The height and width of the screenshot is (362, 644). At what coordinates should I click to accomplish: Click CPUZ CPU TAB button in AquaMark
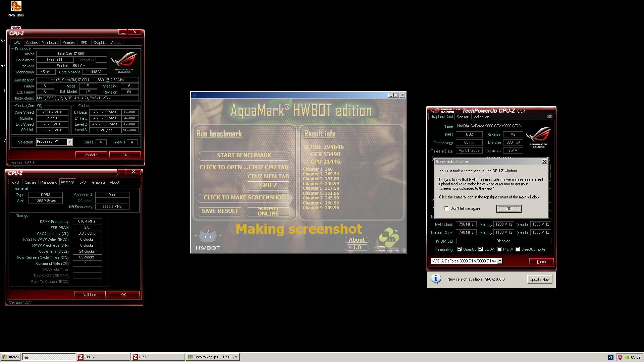(x=268, y=167)
